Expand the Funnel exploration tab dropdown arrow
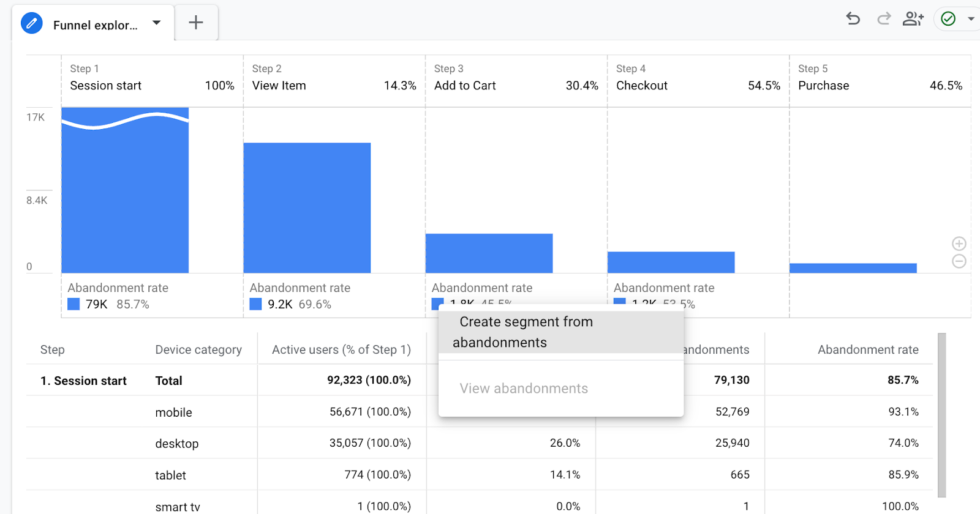The height and width of the screenshot is (514, 980). [157, 23]
